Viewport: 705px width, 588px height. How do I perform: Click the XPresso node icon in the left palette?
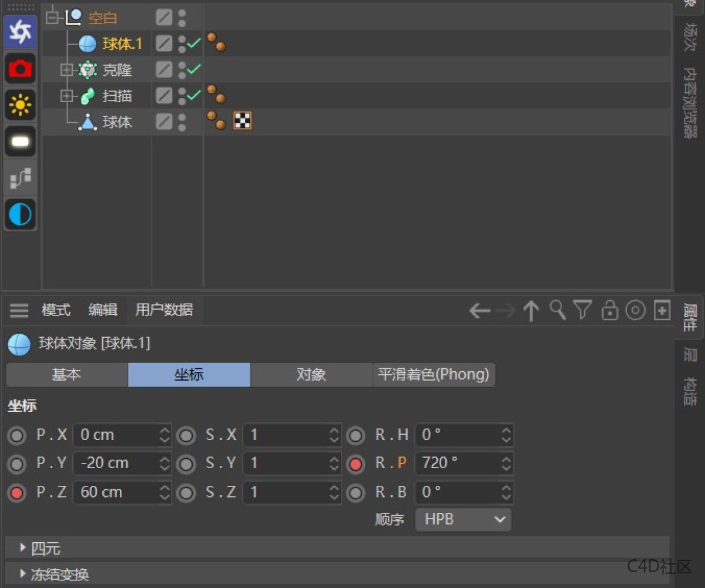click(20, 178)
